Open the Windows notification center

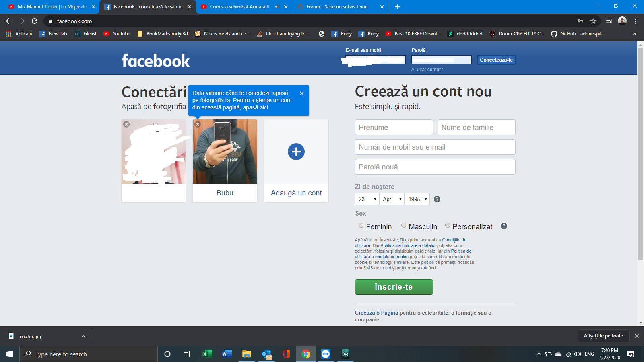[x=631, y=354]
